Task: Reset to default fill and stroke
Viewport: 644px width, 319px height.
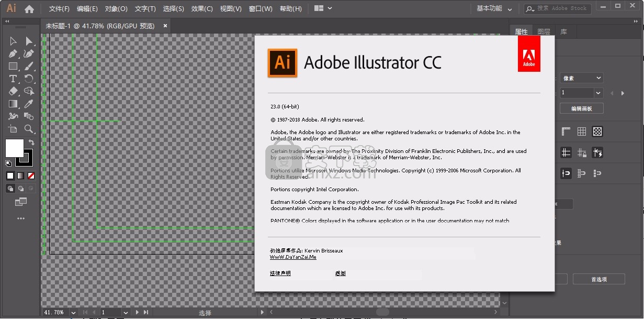Action: click(8, 163)
